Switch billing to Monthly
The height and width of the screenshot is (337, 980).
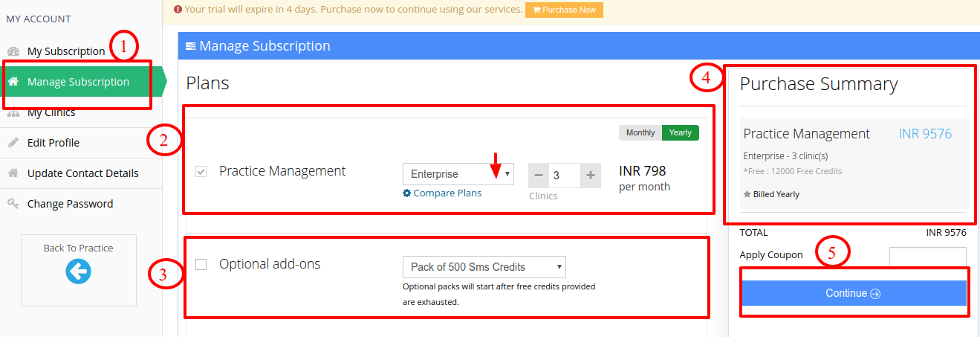pos(640,132)
